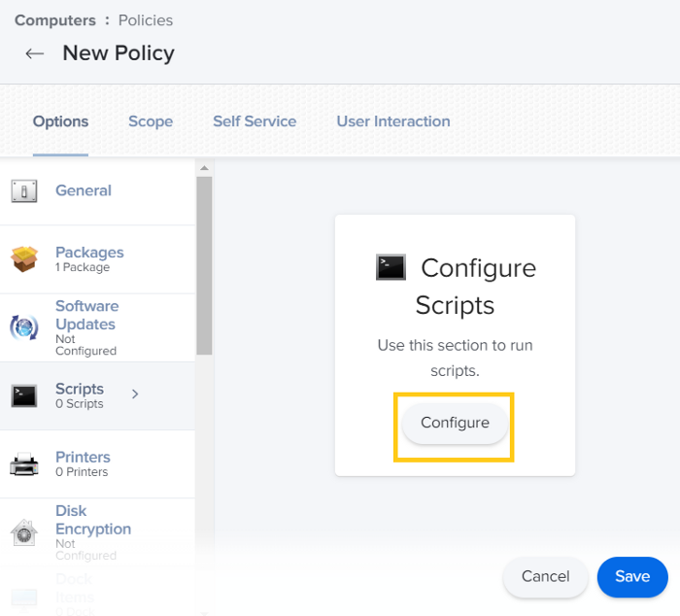Image resolution: width=680 pixels, height=616 pixels.
Task: Select the Options tab
Action: pyautogui.click(x=60, y=121)
